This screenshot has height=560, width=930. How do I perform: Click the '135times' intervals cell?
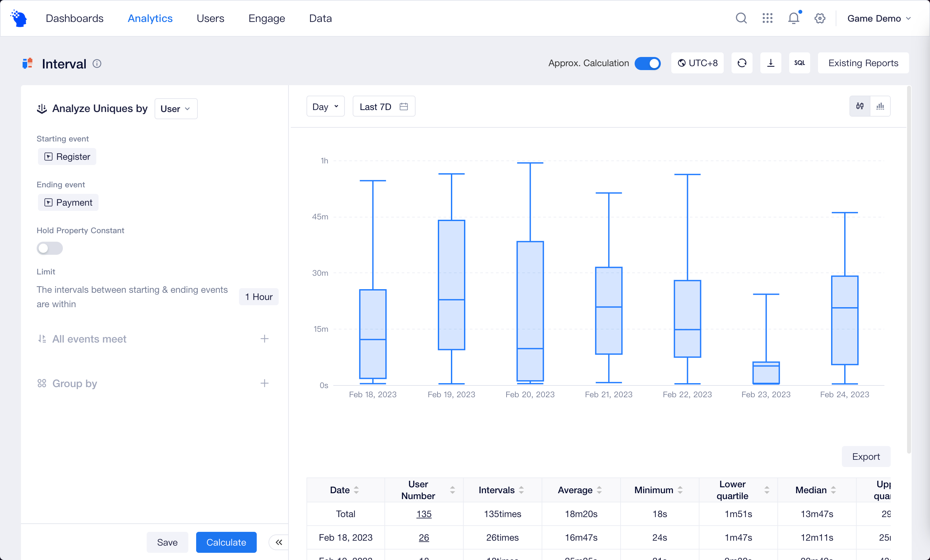(503, 514)
